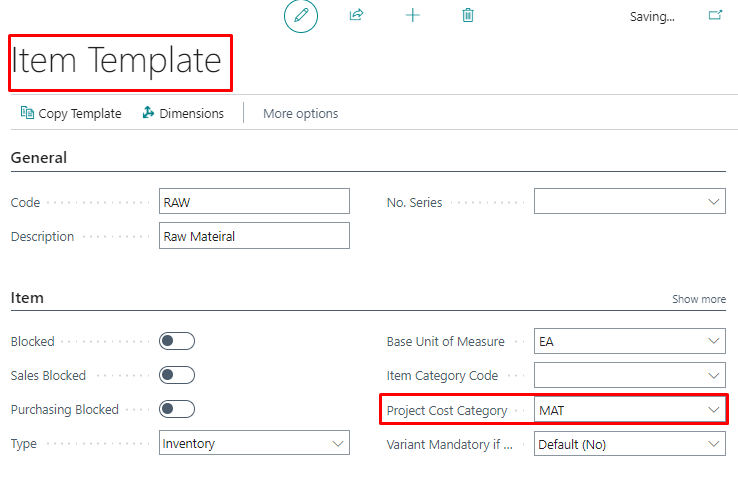Click the trash delete icon

pyautogui.click(x=468, y=16)
